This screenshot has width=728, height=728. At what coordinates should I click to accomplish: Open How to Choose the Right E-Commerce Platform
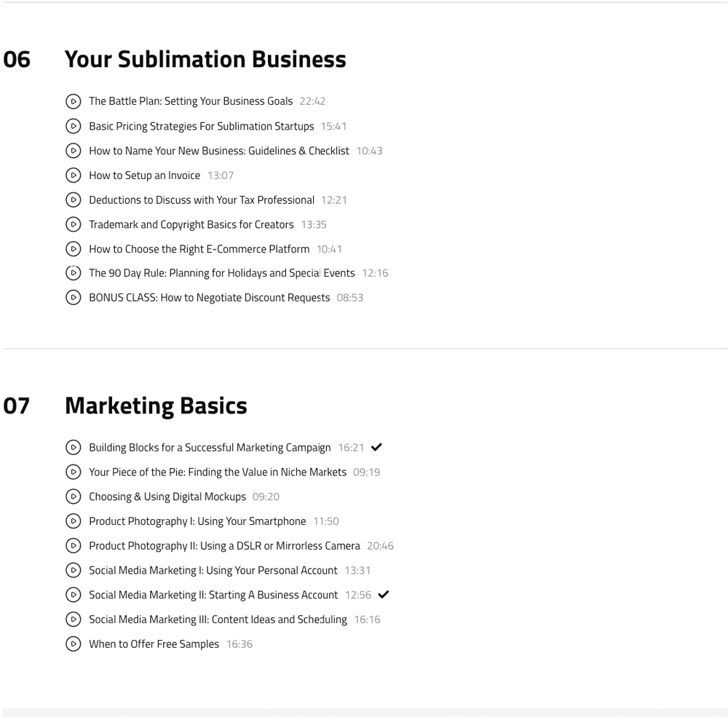click(x=199, y=248)
